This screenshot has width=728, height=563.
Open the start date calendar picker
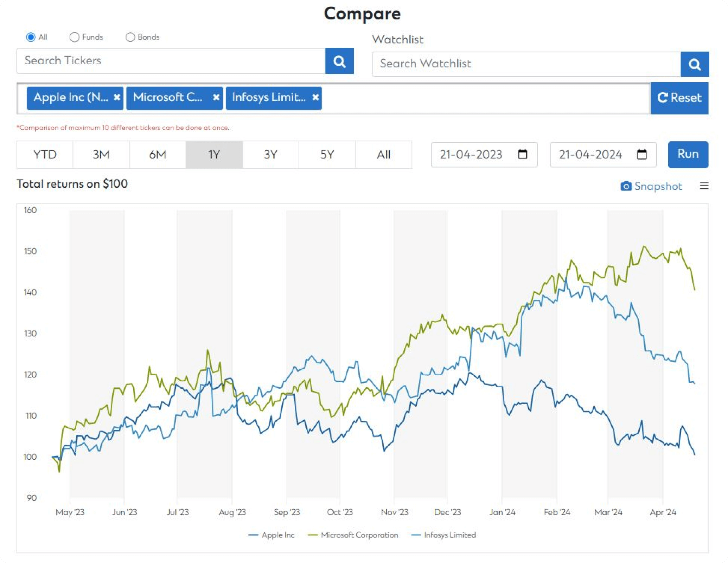522,154
